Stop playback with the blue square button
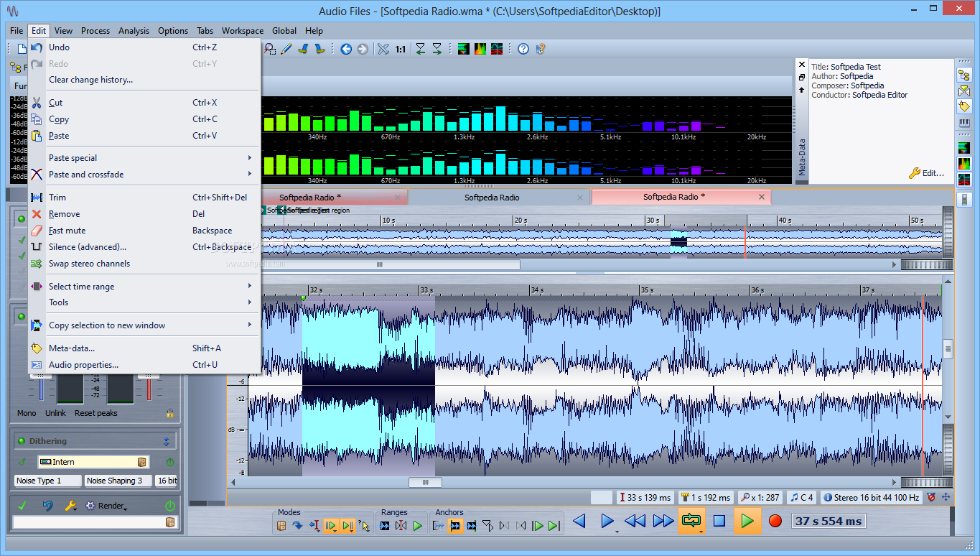 pos(719,521)
